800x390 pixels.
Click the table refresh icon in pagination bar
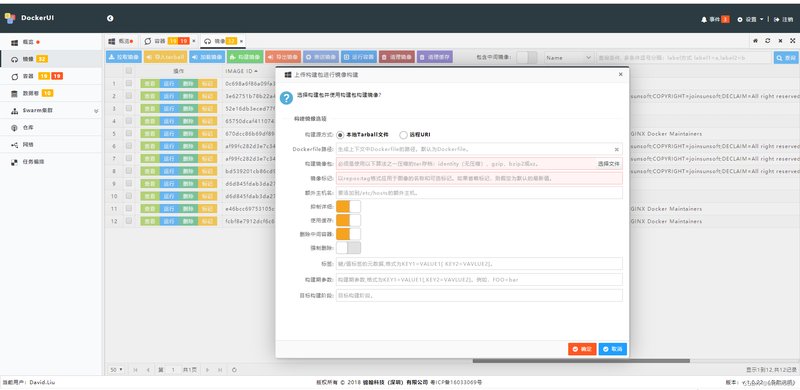(234, 370)
